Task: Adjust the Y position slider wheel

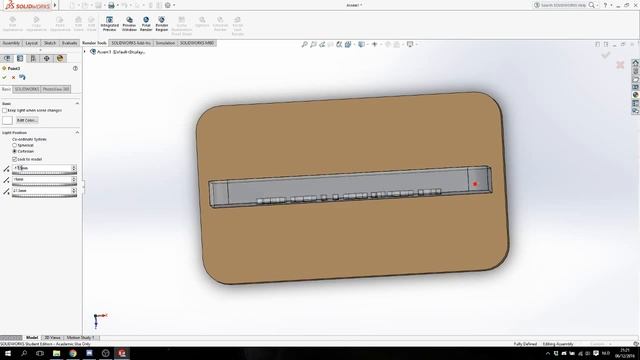Action: (x=44, y=185)
